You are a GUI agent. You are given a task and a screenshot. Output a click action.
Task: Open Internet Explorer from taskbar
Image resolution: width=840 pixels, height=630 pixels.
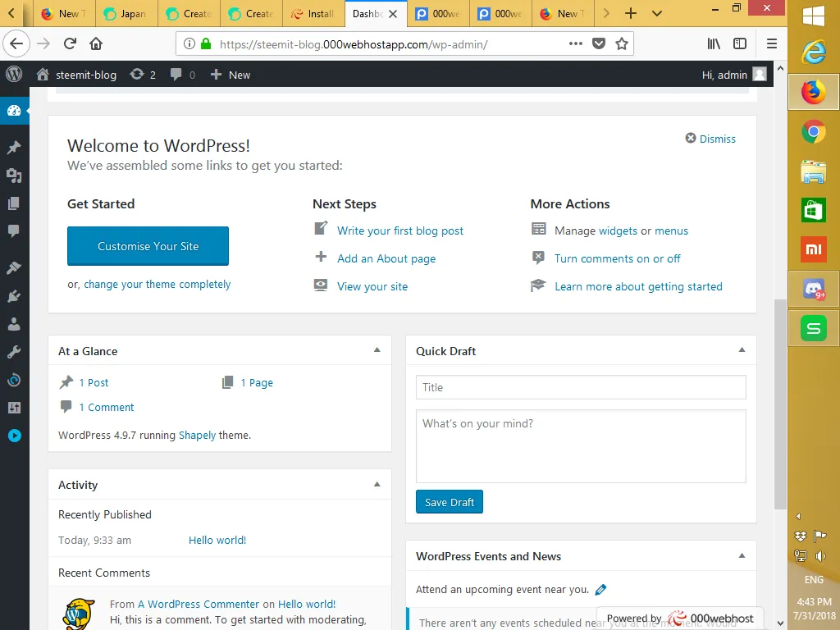point(813,52)
